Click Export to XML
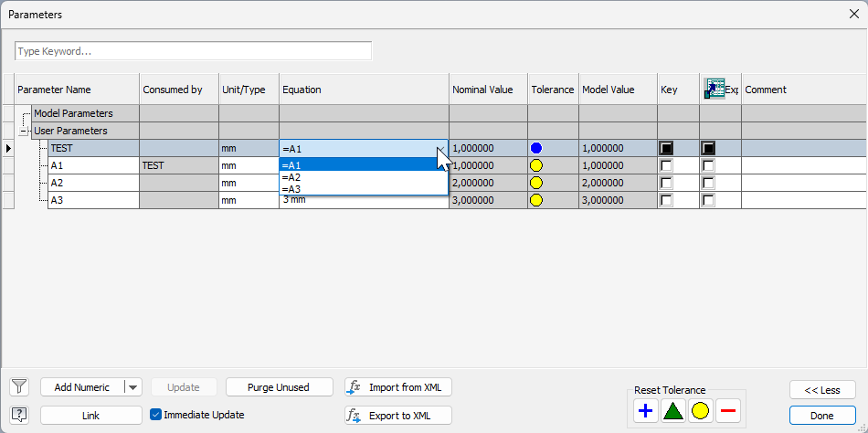The width and height of the screenshot is (868, 433). point(398,415)
